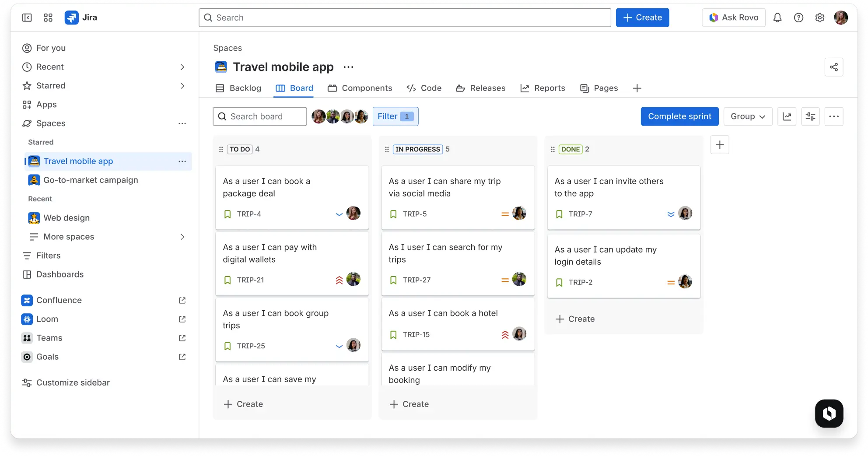
Task: Switch to the Backlog tab
Action: (238, 88)
